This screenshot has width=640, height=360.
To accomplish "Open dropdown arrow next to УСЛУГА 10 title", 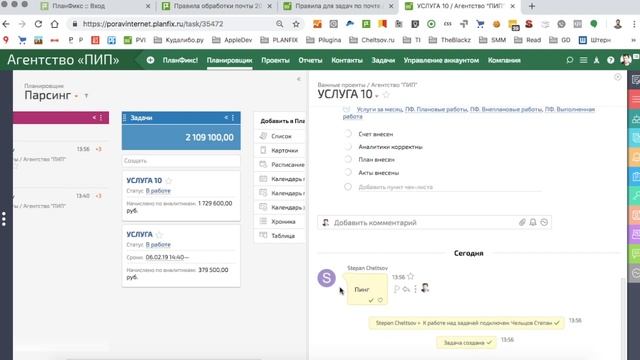I will [x=377, y=96].
